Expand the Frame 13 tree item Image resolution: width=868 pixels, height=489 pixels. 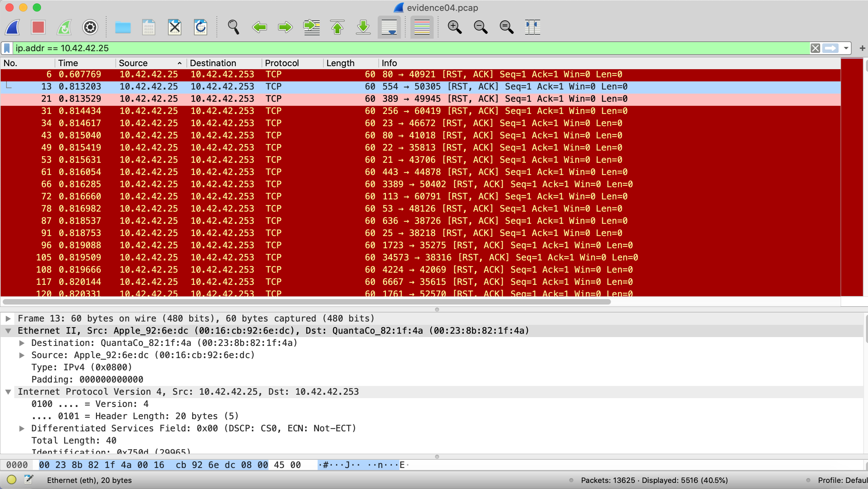[8, 318]
